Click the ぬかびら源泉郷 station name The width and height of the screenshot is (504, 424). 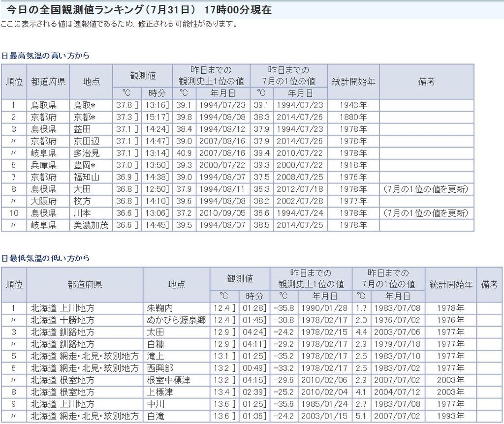click(x=176, y=320)
